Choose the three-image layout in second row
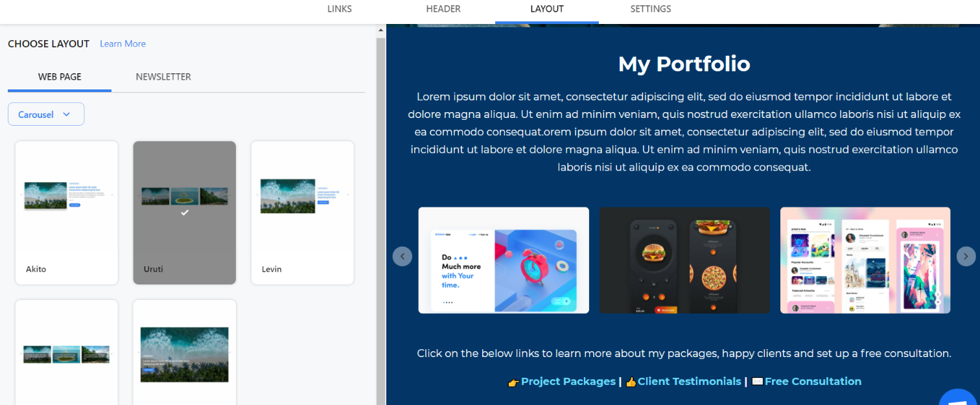 pos(67,353)
